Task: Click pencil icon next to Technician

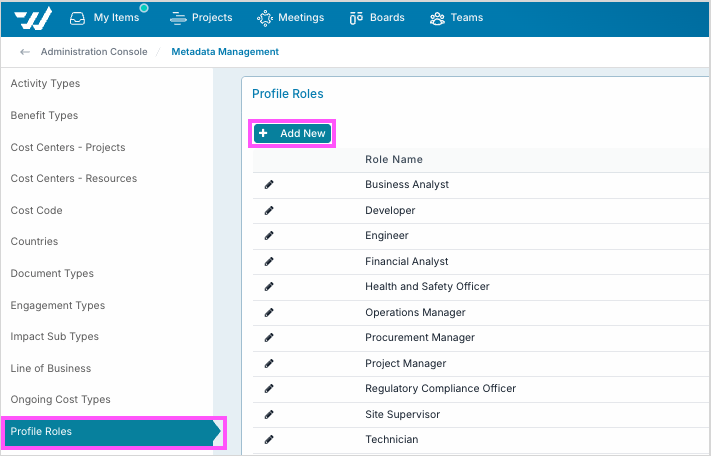Action: click(269, 440)
